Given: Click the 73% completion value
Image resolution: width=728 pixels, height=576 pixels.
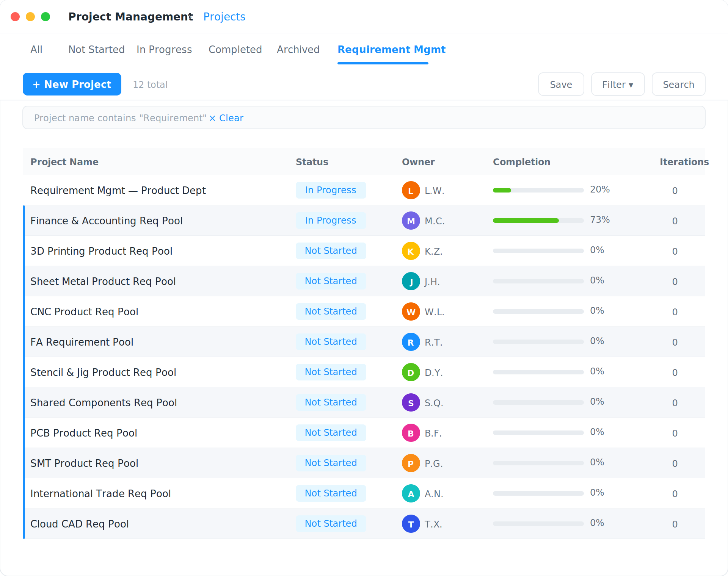Looking at the screenshot, I should 600,220.
